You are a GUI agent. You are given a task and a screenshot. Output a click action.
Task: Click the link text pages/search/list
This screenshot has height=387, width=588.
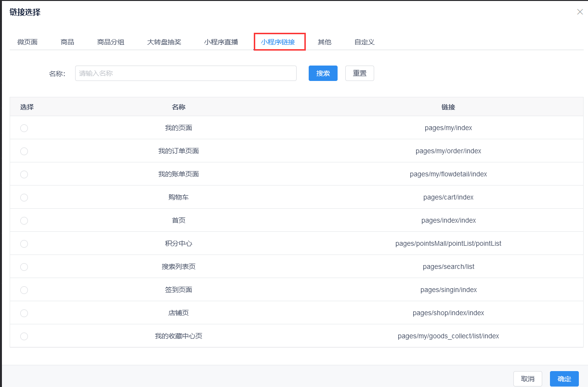pyautogui.click(x=448, y=267)
